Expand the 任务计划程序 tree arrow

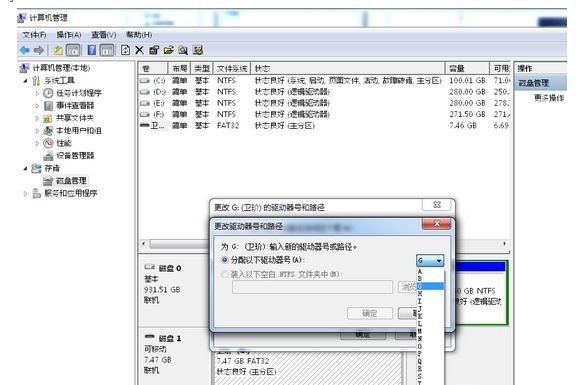(x=37, y=93)
